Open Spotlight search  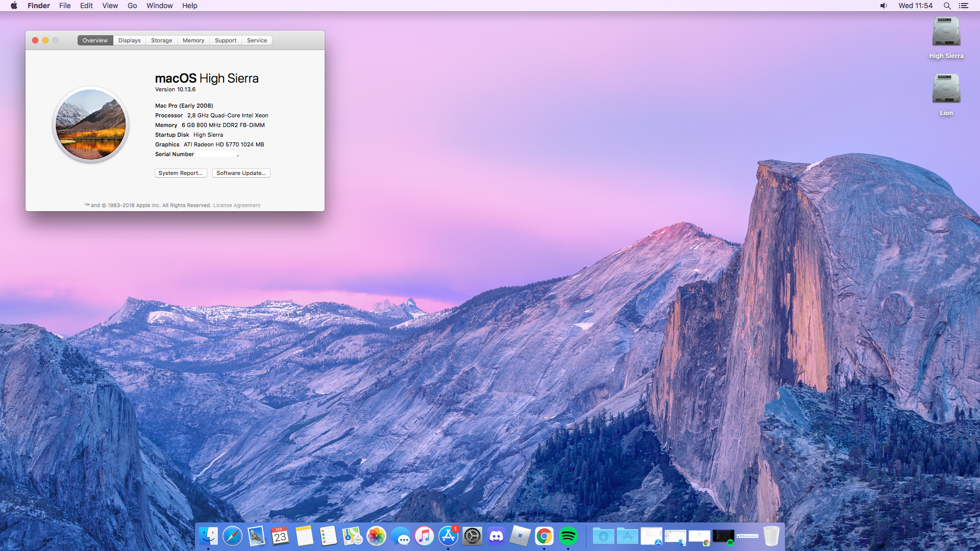pos(947,6)
